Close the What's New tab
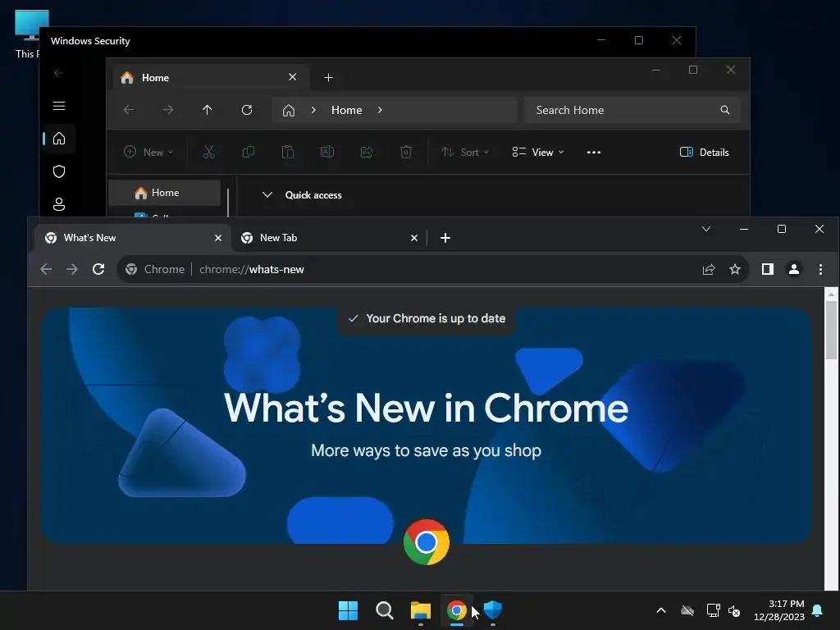Viewport: 840px width, 630px height. tap(218, 237)
